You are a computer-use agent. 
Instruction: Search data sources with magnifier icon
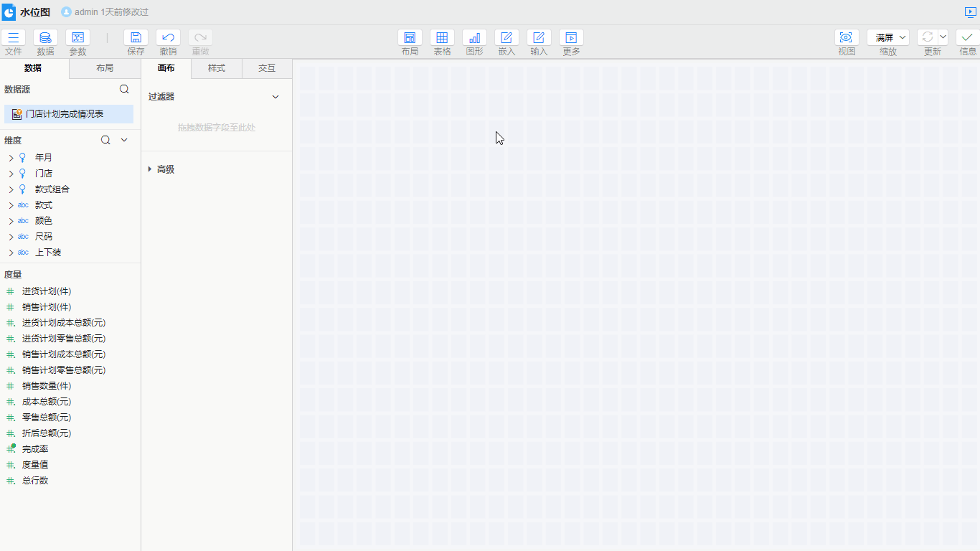click(124, 90)
